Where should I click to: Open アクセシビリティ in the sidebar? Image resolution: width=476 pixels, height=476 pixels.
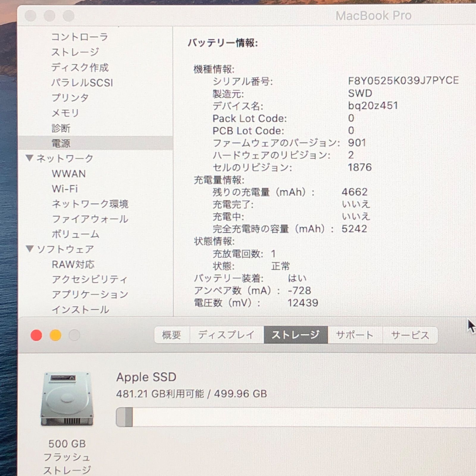point(90,279)
